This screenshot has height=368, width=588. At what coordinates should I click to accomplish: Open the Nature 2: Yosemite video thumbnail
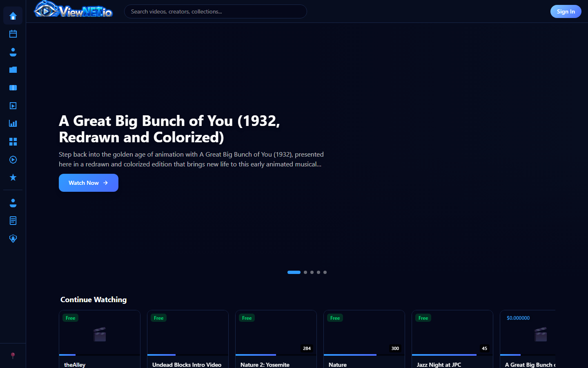click(276, 332)
